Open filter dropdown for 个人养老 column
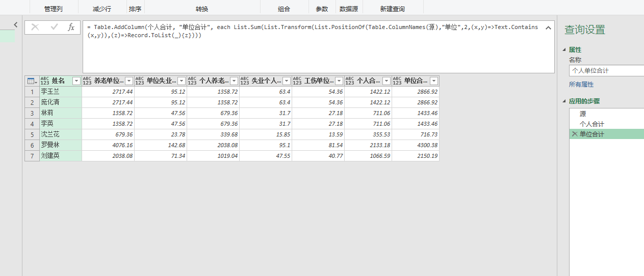The height and width of the screenshot is (276, 644). coord(234,81)
